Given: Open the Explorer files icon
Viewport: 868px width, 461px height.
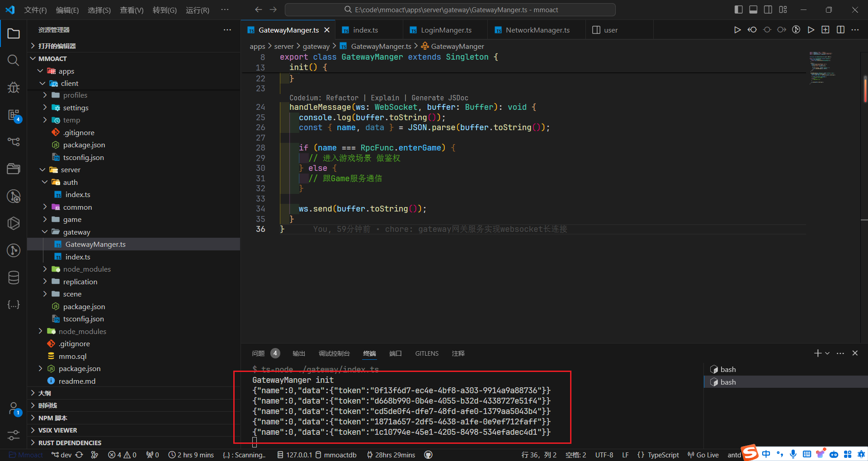Looking at the screenshot, I should [13, 33].
